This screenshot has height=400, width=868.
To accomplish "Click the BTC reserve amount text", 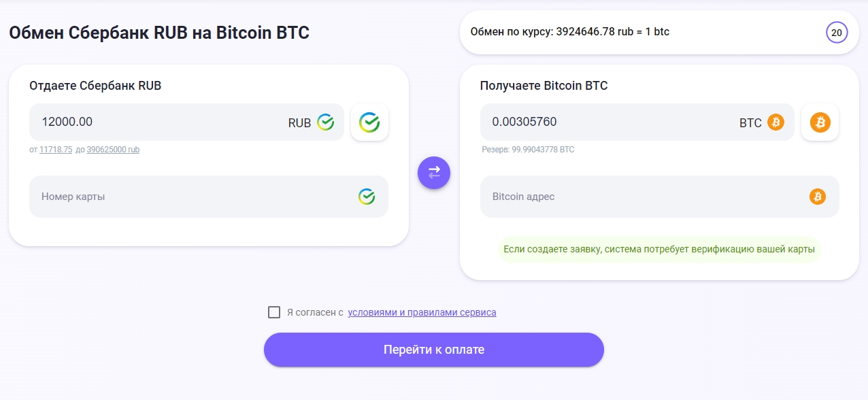I will [528, 150].
